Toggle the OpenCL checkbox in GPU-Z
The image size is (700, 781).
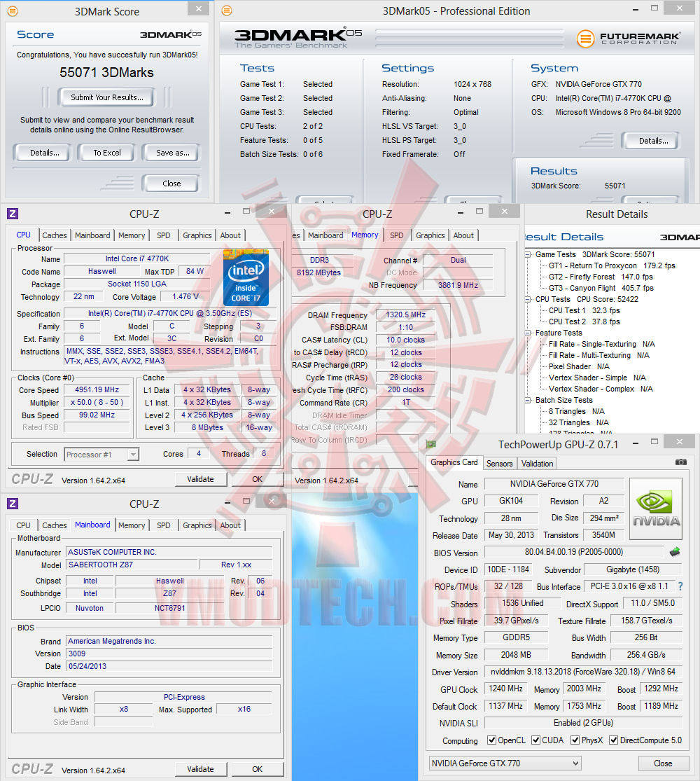click(x=492, y=740)
